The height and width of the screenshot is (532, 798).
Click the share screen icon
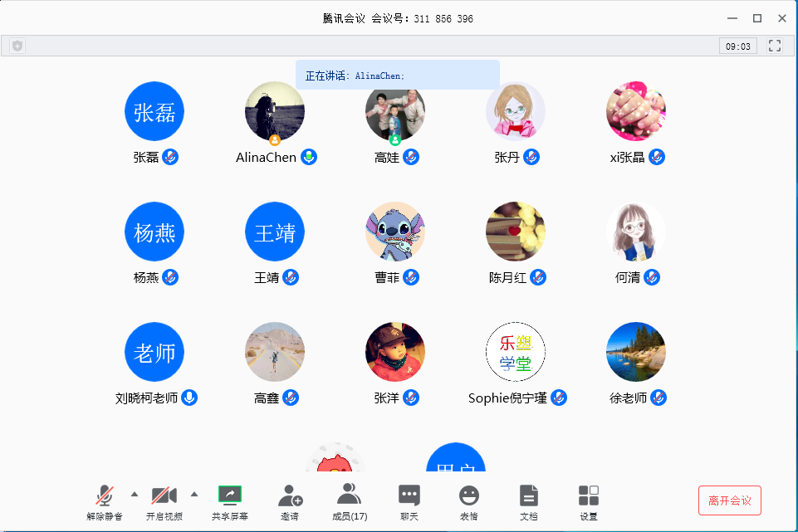tap(229, 495)
